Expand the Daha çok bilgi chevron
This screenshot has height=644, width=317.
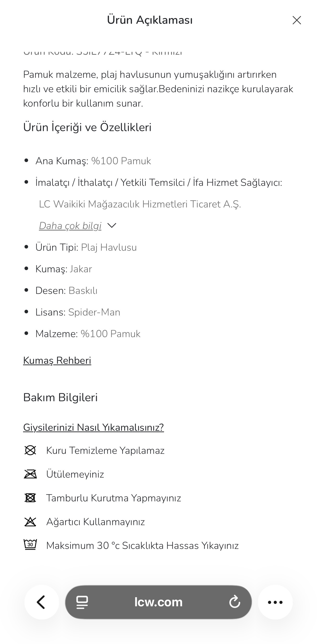[111, 226]
